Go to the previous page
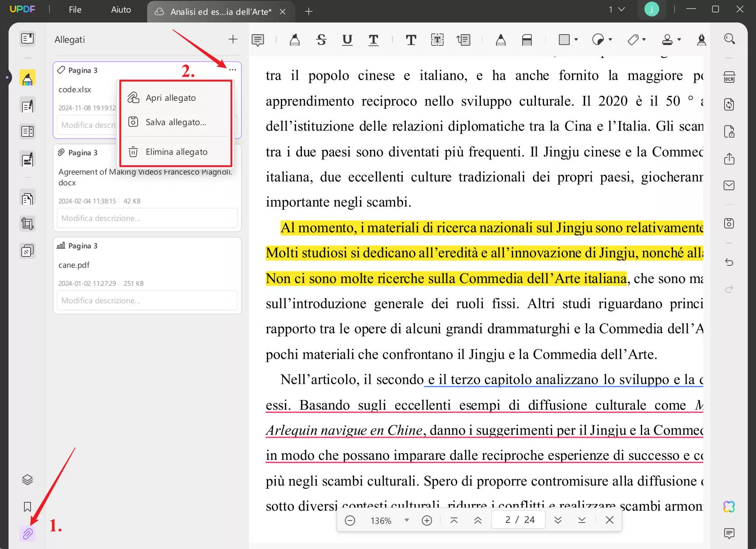 (478, 520)
